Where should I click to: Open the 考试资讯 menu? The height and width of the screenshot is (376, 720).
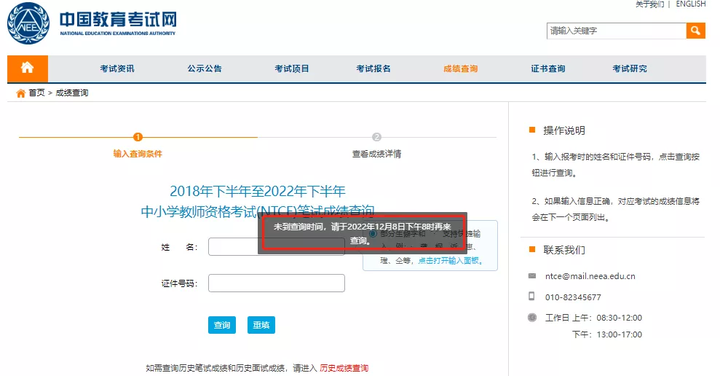pos(117,69)
